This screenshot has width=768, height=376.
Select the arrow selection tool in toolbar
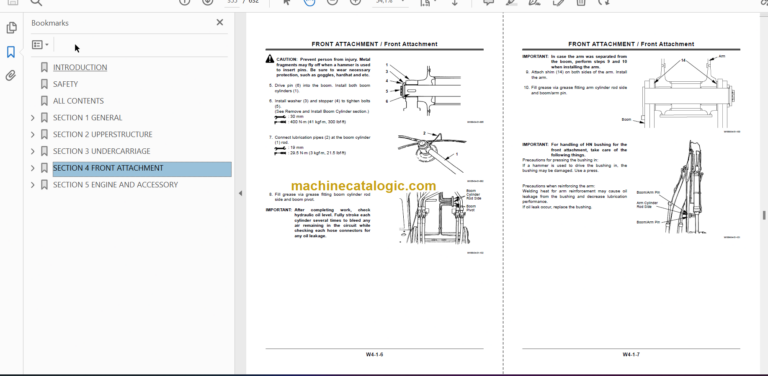point(287,2)
